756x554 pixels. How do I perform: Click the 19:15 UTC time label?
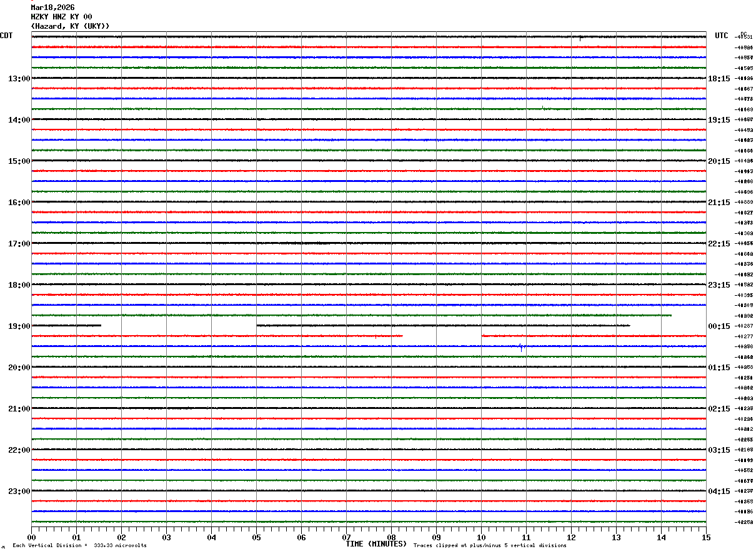(719, 120)
